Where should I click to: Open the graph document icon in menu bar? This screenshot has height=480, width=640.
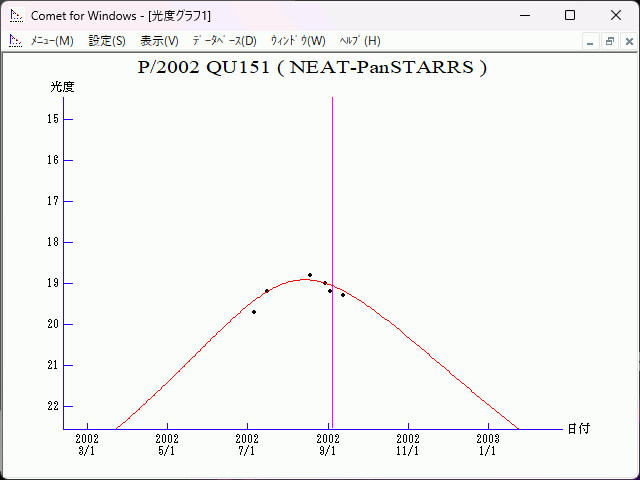coord(15,41)
